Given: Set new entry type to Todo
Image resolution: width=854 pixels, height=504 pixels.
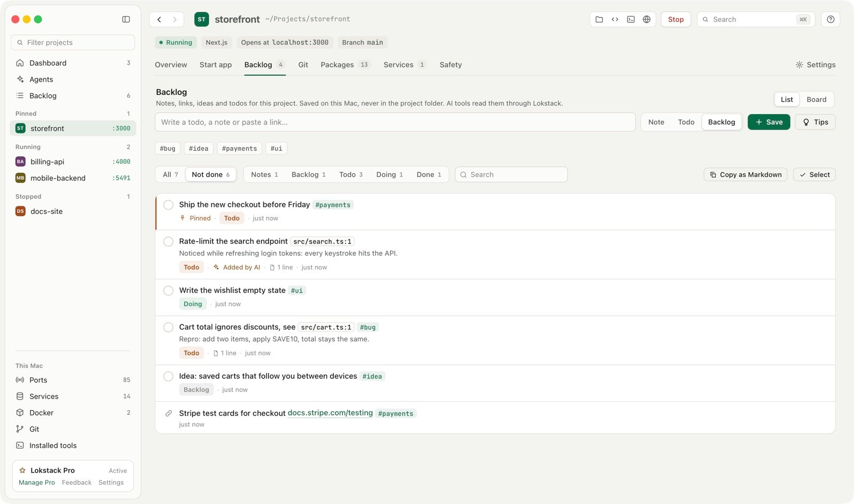Looking at the screenshot, I should (x=686, y=122).
